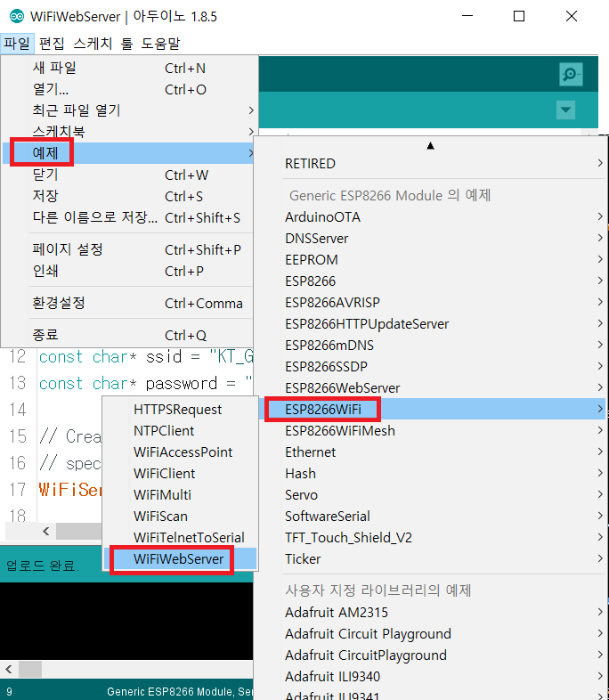Click the Arduino logo in title bar
The width and height of the screenshot is (609, 700).
point(17,17)
